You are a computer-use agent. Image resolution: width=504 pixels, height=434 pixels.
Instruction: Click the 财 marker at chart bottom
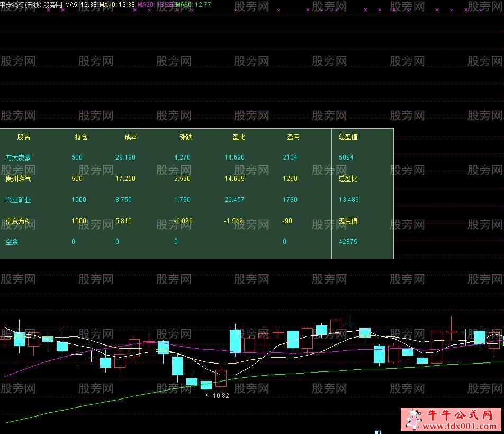tap(378, 432)
